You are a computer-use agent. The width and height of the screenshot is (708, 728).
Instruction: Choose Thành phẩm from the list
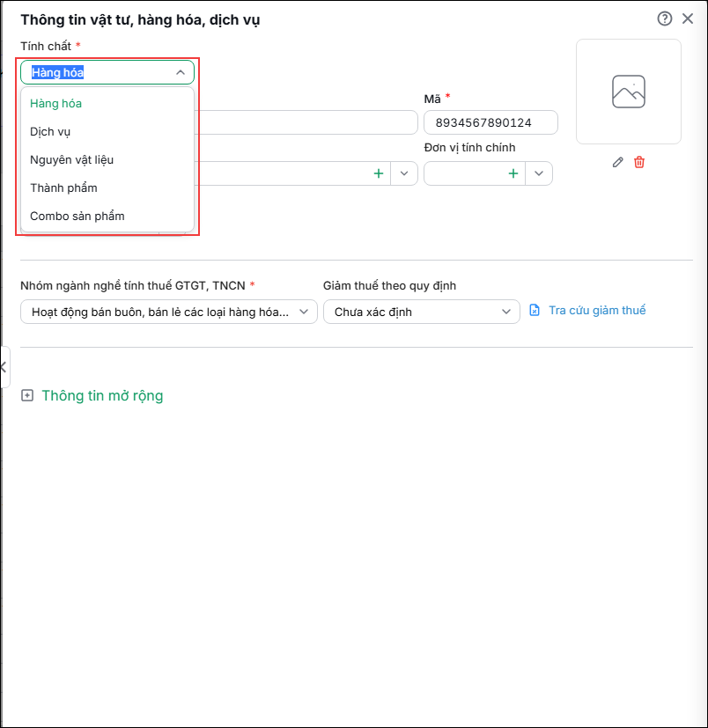click(107, 188)
